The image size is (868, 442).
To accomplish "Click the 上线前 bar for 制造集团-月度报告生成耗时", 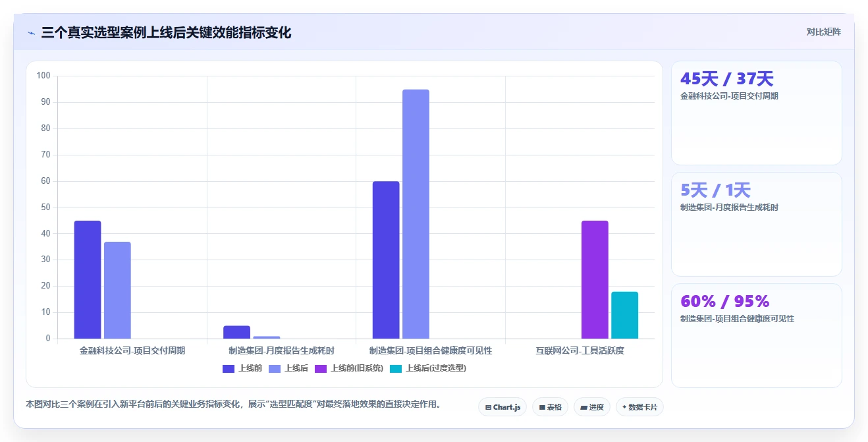I will point(237,332).
